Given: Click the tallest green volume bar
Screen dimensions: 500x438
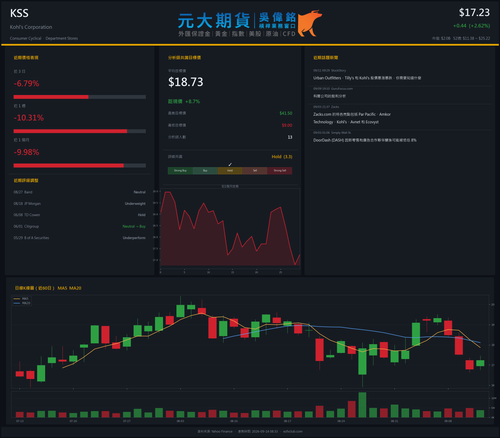Looking at the screenshot, I should 362,405.
